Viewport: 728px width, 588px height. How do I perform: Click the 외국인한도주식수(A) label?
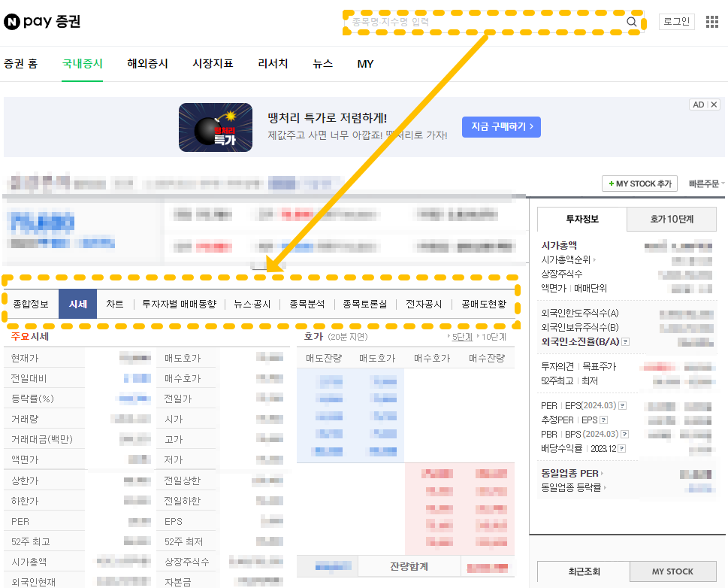click(580, 314)
